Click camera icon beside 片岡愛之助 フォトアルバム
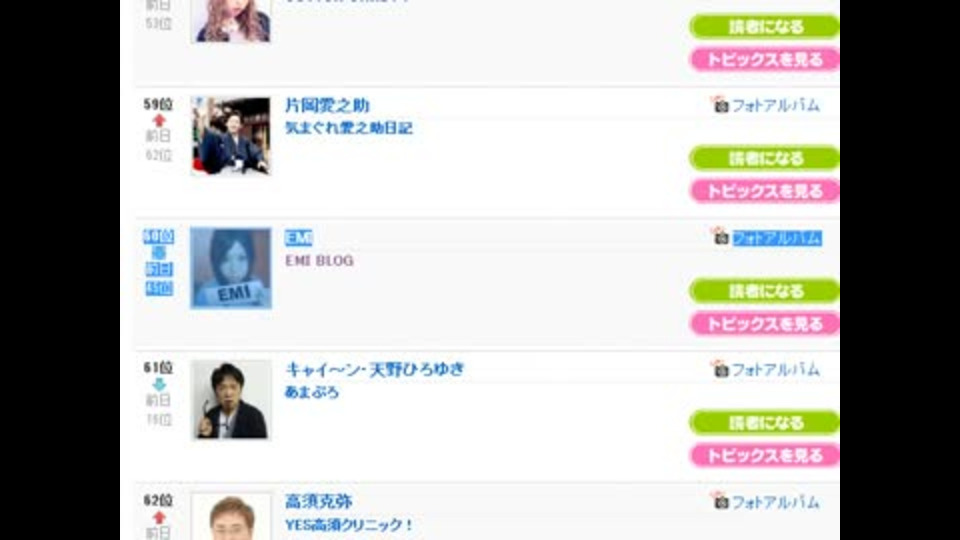 [x=720, y=104]
